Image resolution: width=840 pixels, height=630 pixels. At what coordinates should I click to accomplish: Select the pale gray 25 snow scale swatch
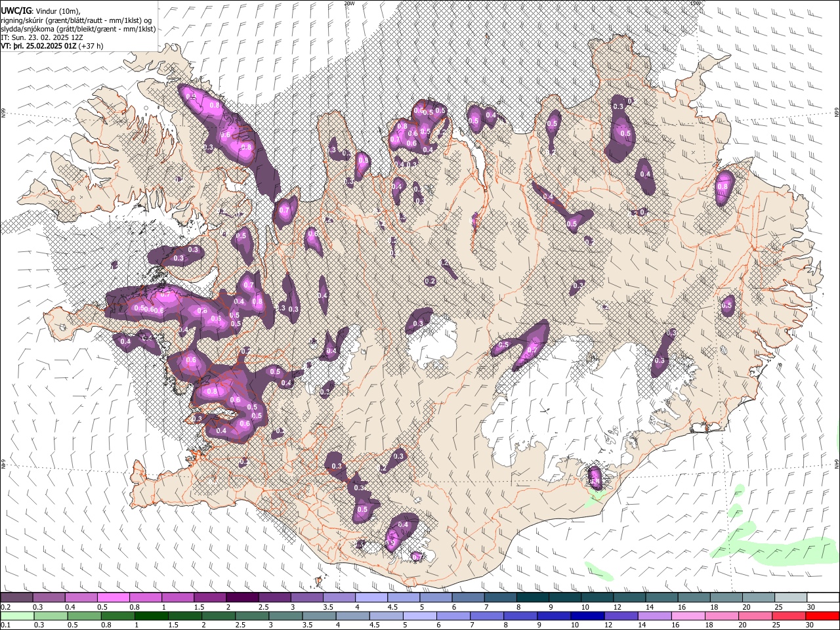(x=790, y=598)
